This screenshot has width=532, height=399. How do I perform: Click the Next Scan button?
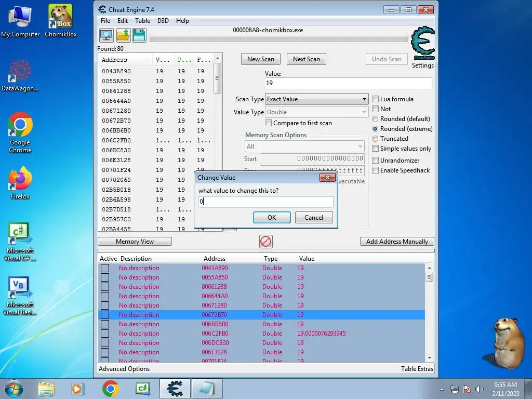pos(307,59)
